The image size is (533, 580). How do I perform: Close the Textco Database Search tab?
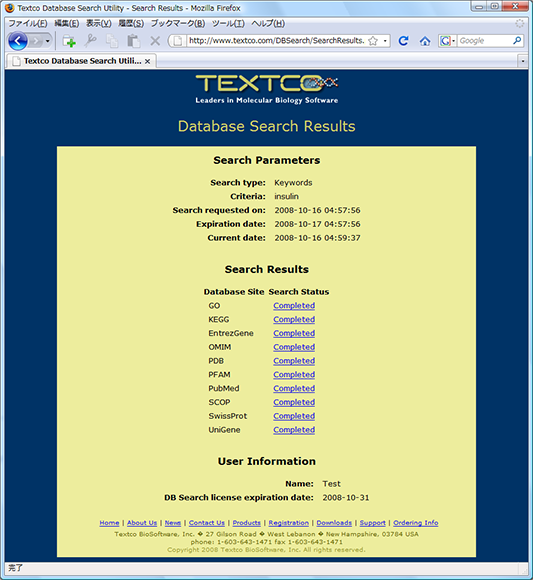click(x=147, y=61)
